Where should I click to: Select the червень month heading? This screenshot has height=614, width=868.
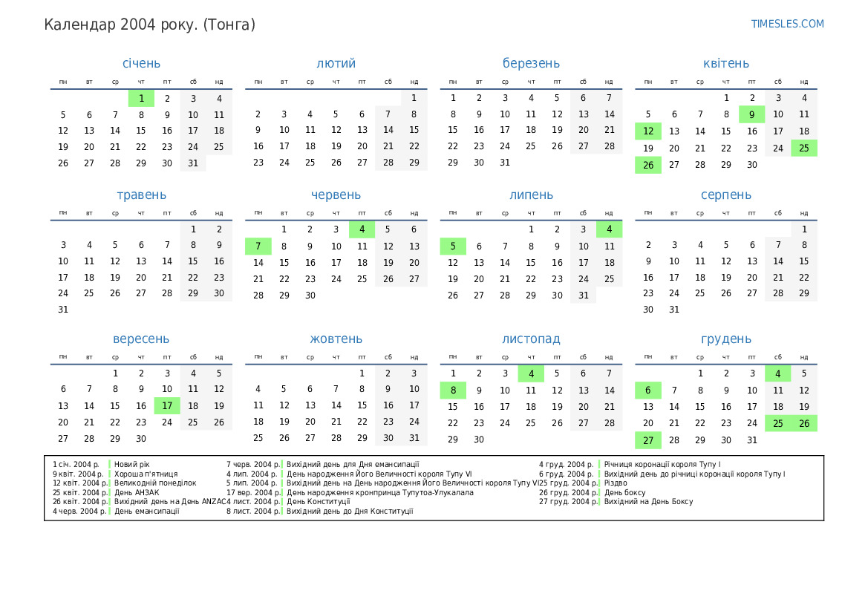[336, 195]
